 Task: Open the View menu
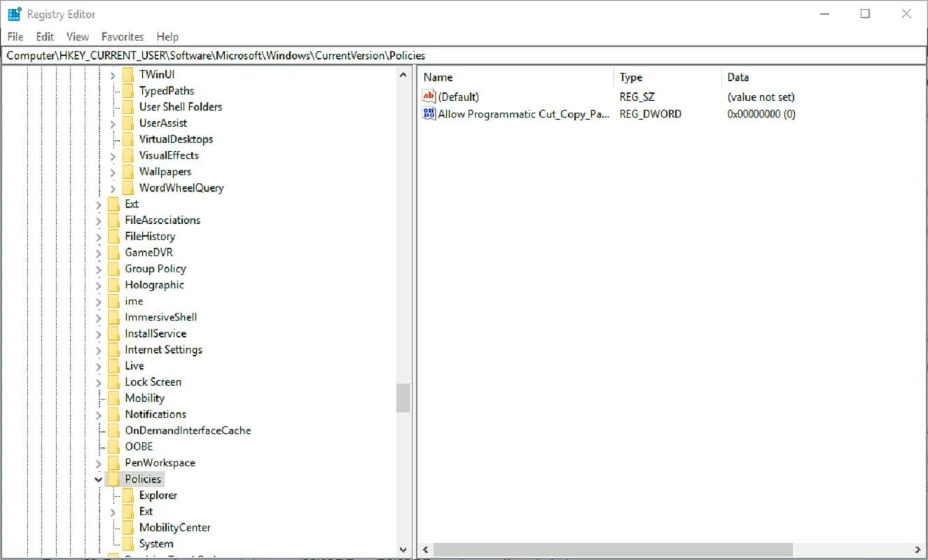click(78, 36)
